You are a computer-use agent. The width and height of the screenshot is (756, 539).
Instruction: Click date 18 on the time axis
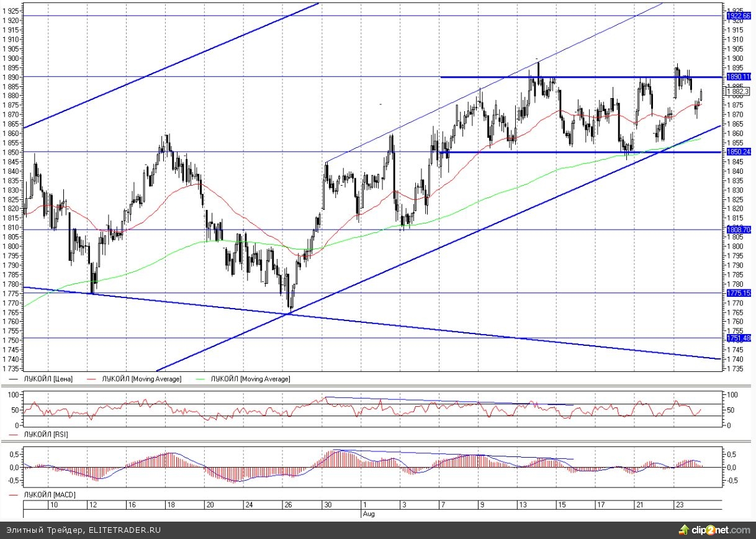171,505
